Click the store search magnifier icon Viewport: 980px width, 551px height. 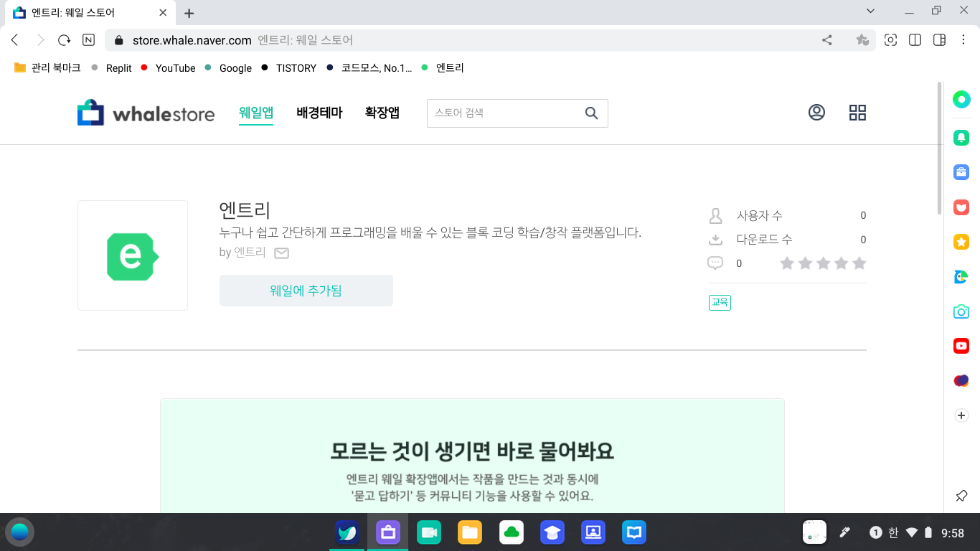[591, 113]
